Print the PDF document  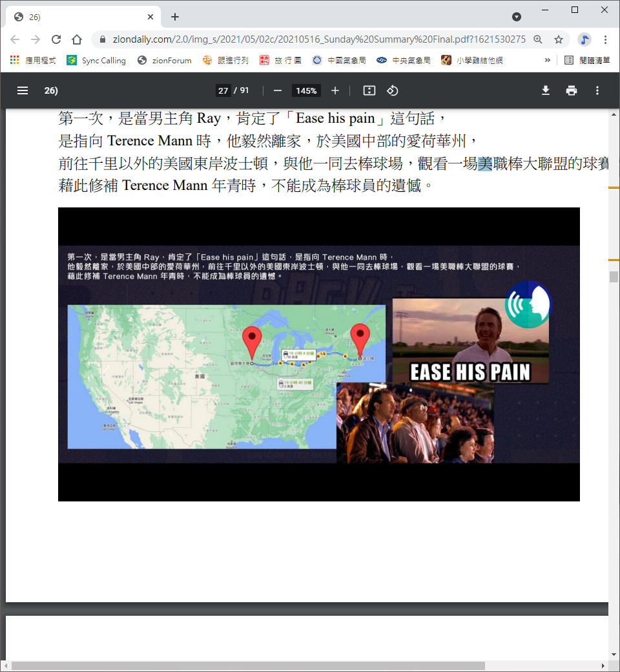click(571, 90)
